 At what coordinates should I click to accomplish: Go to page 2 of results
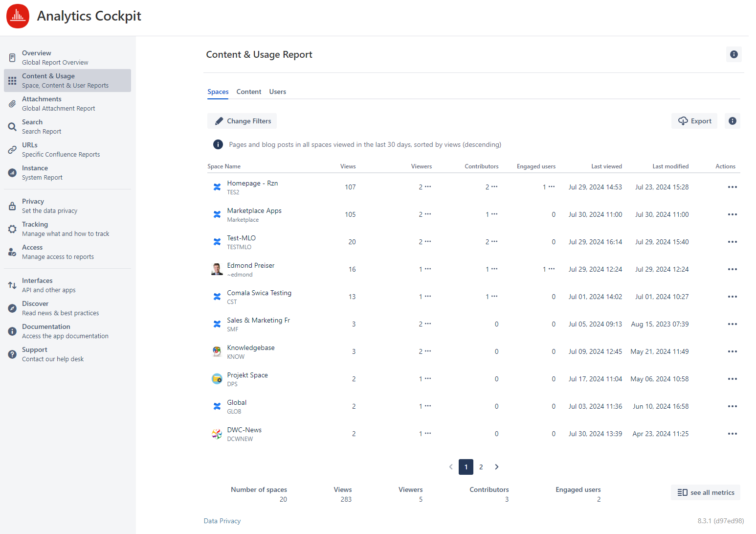(x=481, y=467)
